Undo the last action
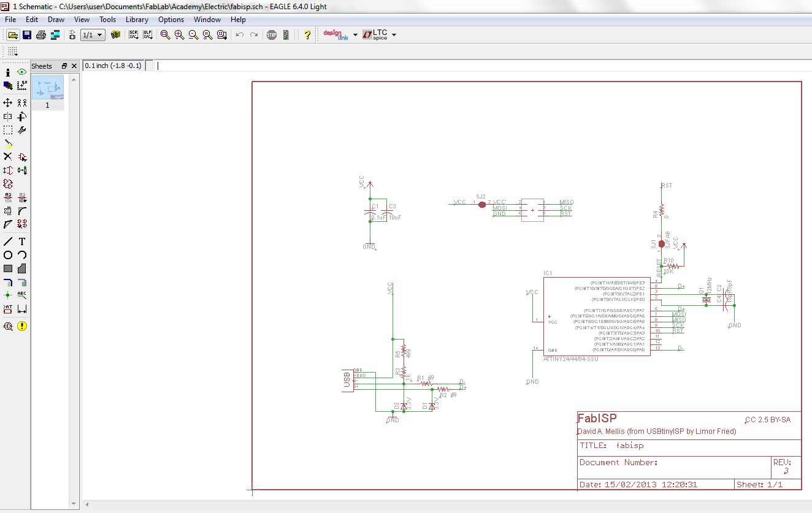 coord(240,35)
